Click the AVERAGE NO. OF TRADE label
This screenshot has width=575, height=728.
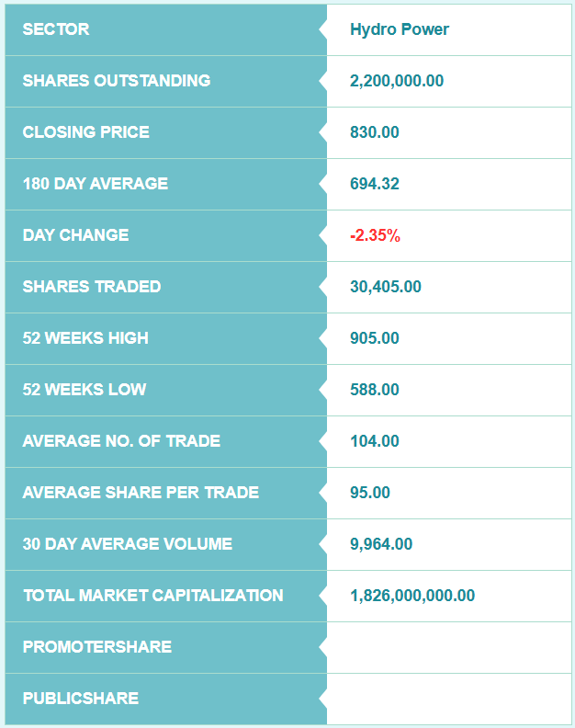(x=121, y=441)
